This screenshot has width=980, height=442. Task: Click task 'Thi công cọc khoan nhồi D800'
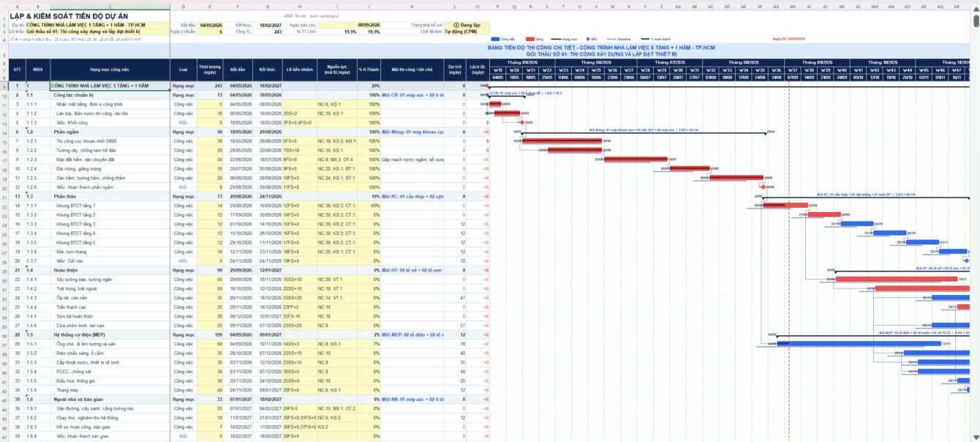(x=86, y=141)
